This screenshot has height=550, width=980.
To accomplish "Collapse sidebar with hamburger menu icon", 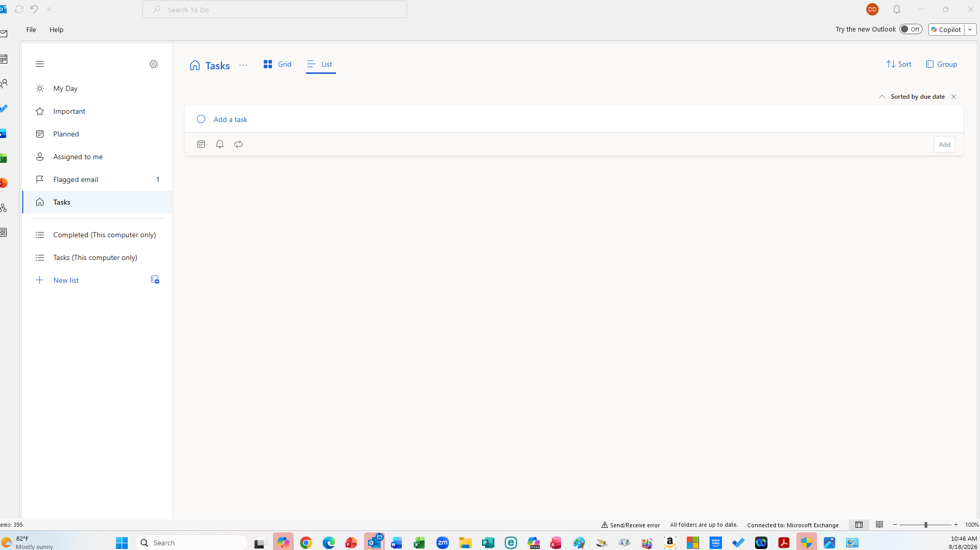I will [x=40, y=64].
